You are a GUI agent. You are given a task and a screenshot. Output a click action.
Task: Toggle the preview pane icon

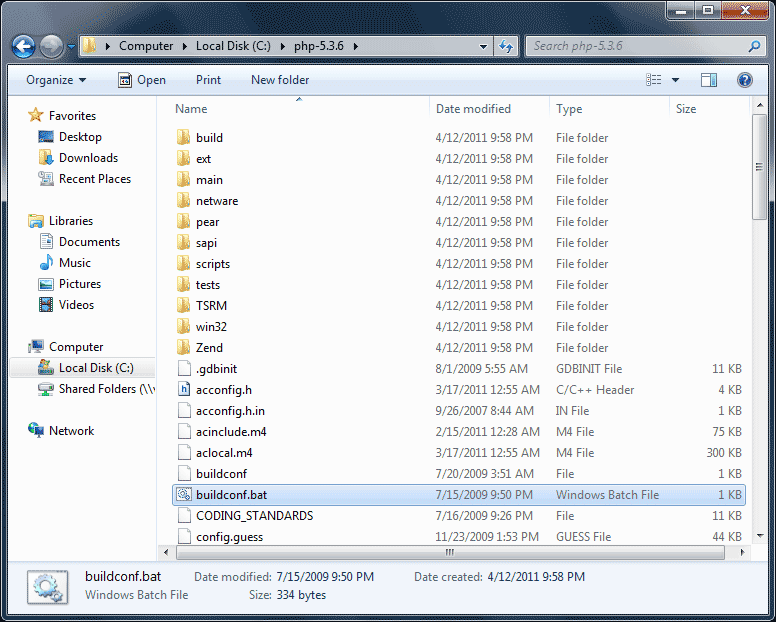[708, 80]
